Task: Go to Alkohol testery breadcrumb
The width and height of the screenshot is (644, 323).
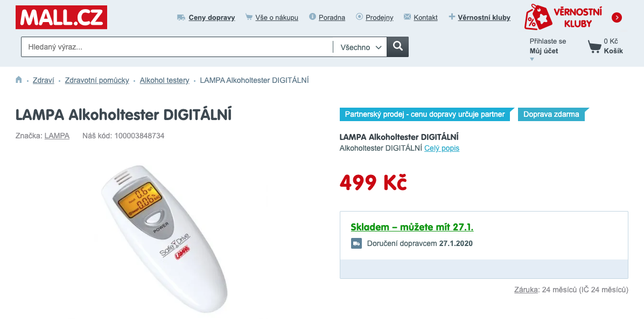Action: point(164,80)
